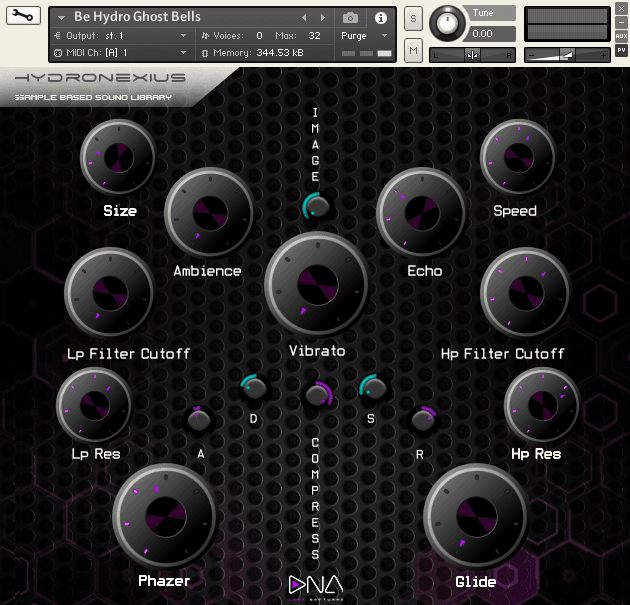
Task: Click the camera snapshot icon
Action: (350, 18)
